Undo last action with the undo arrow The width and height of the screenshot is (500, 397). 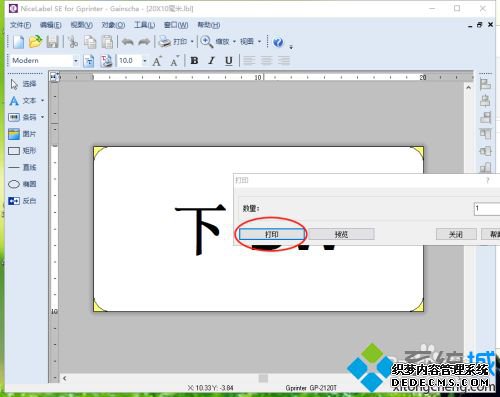coord(127,42)
